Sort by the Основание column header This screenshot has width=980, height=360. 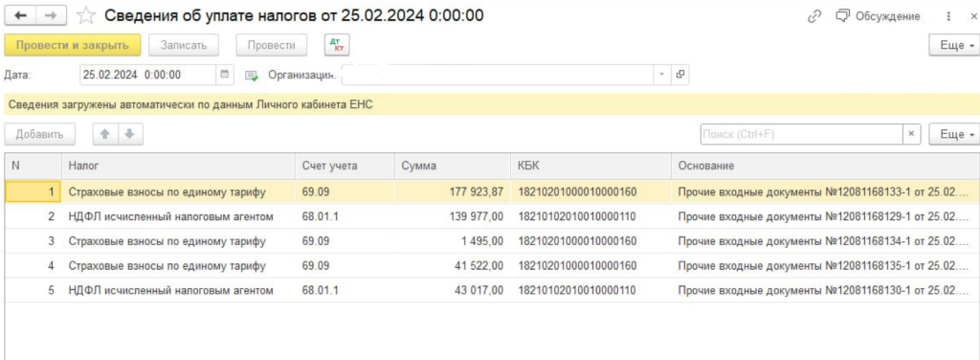826,167
